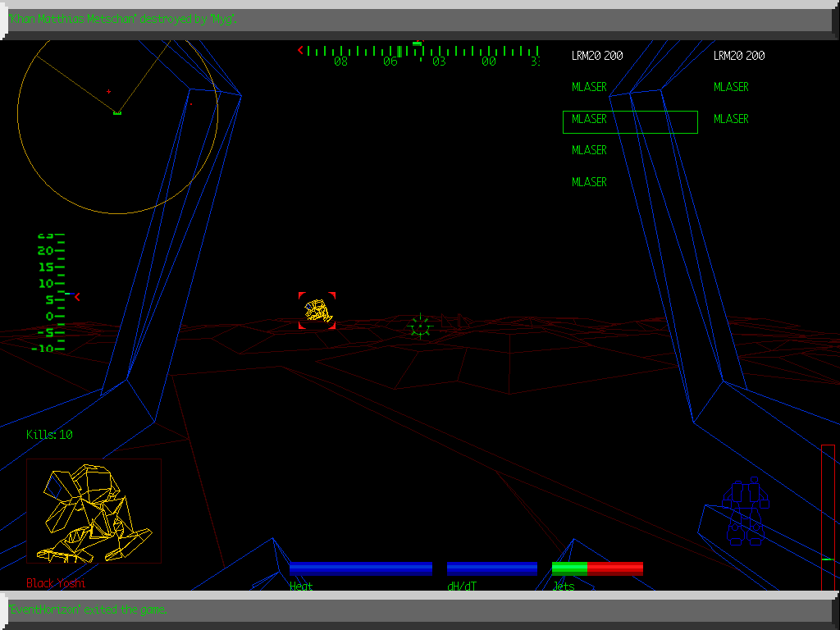This screenshot has width=840, height=630.
Task: Click the dH/dT heat rate bar
Action: 492,568
